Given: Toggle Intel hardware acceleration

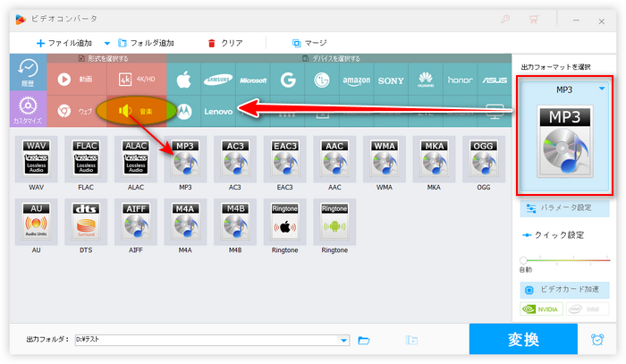Looking at the screenshot, I should pyautogui.click(x=588, y=310).
